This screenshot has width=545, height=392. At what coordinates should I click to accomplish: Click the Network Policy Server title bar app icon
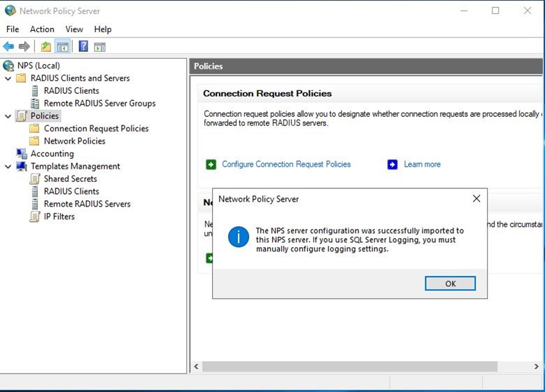[10, 10]
